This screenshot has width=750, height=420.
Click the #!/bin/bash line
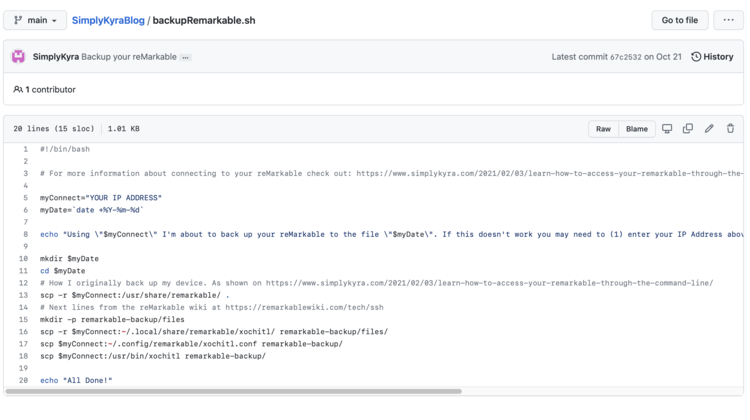65,149
